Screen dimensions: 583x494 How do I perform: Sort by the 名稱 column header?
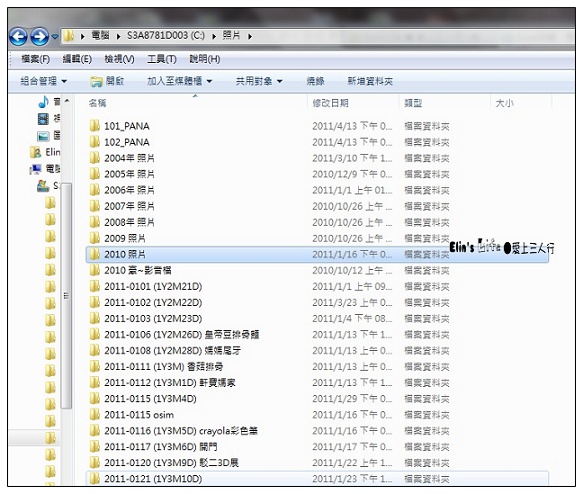pyautogui.click(x=98, y=103)
